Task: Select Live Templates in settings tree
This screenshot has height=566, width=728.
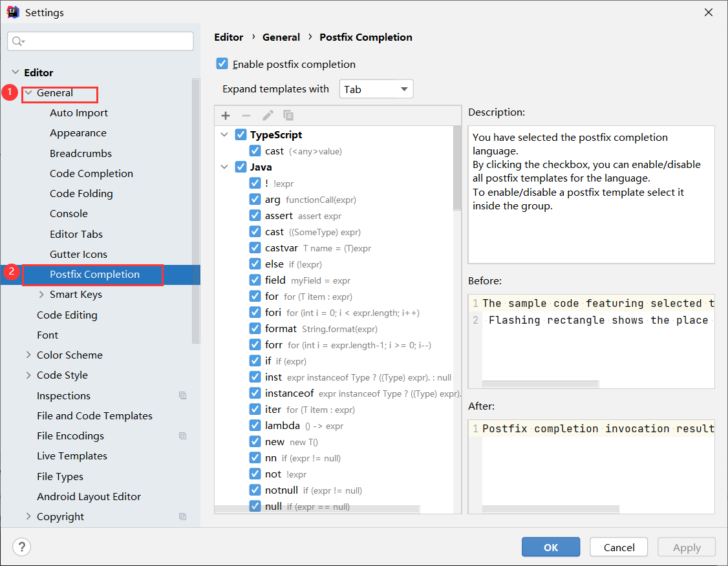Action: pos(72,456)
